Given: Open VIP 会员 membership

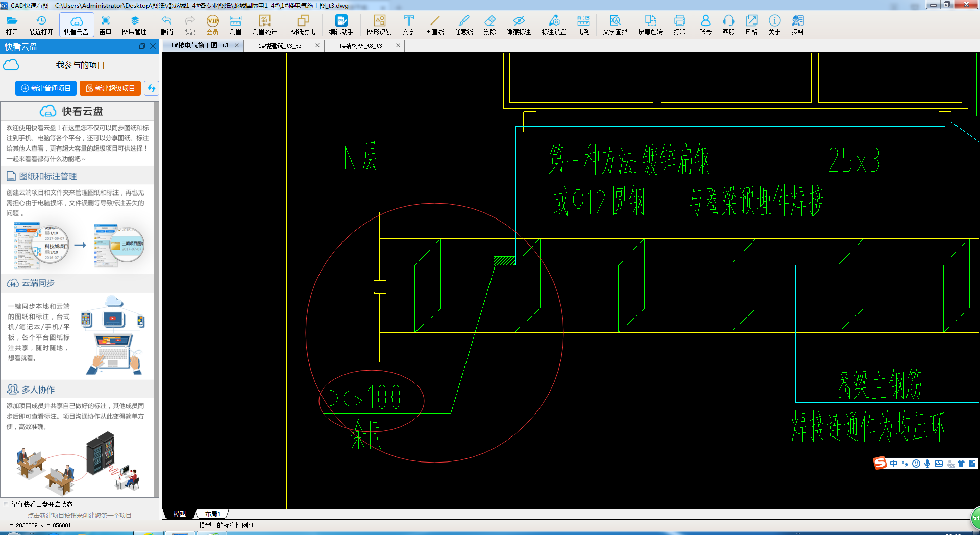Looking at the screenshot, I should [212, 25].
